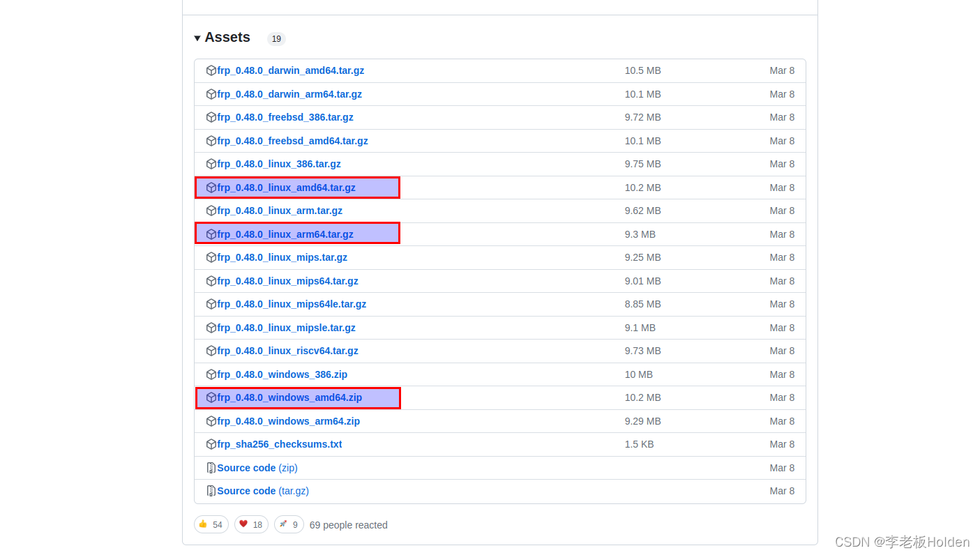Screen dimensions: 980x555
Task: Click package icon beside frp_0.48.0_freebsd_386.tar.gz
Action: click(x=211, y=117)
